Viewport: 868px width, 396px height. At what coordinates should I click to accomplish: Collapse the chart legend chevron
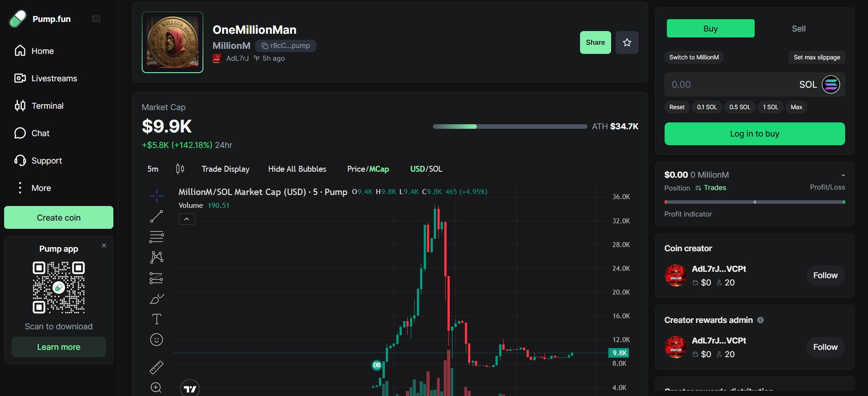pyautogui.click(x=186, y=219)
